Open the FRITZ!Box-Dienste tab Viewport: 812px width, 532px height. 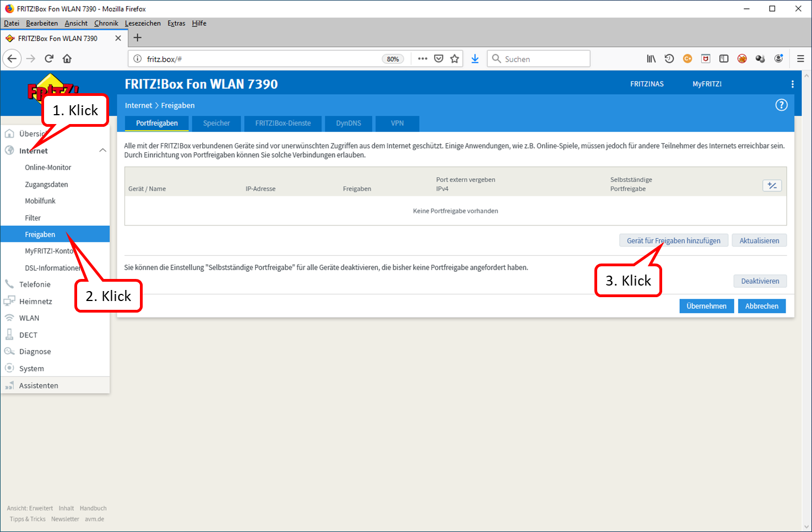click(283, 123)
